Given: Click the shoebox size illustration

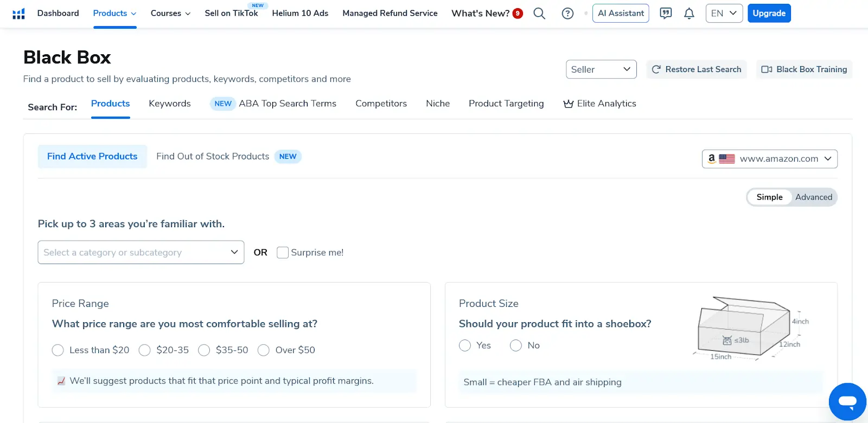Looking at the screenshot, I should pos(749,329).
